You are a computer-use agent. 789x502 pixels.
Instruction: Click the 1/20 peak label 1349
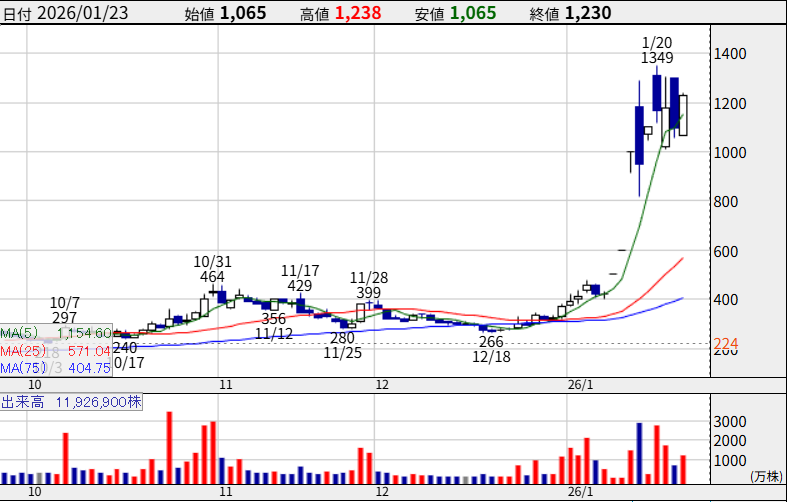656,59
